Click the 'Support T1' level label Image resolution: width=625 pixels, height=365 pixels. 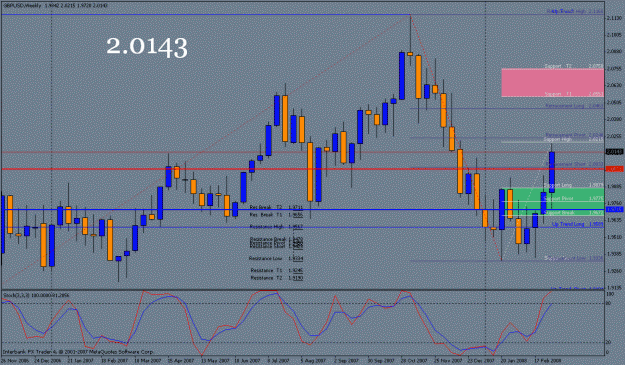click(x=558, y=94)
